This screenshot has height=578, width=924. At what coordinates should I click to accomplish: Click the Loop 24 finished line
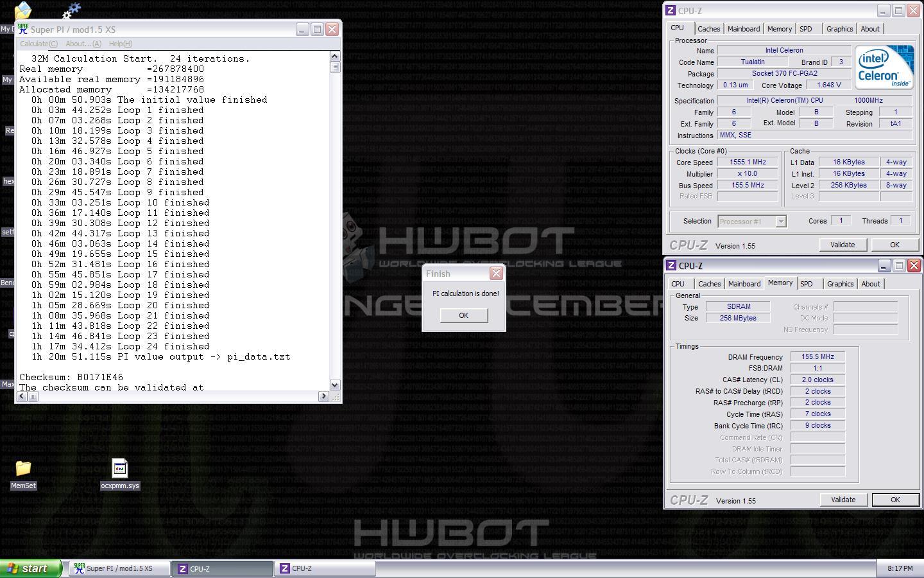point(121,346)
